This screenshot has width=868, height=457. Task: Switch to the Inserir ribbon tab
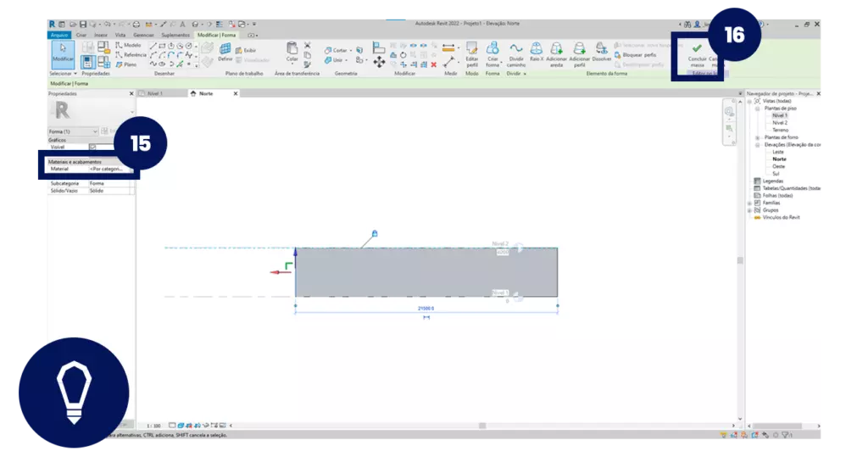click(x=101, y=35)
